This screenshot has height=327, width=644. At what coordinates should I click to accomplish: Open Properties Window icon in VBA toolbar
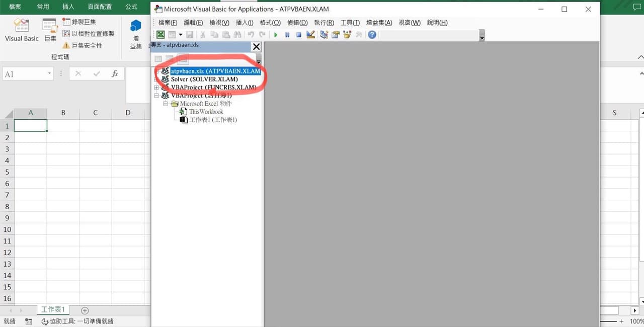coord(336,35)
